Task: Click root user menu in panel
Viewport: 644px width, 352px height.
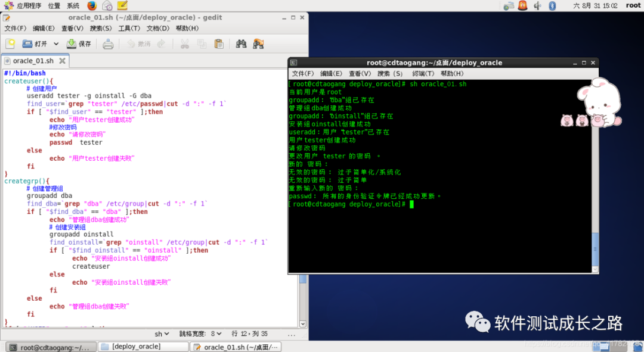Action: (633, 5)
